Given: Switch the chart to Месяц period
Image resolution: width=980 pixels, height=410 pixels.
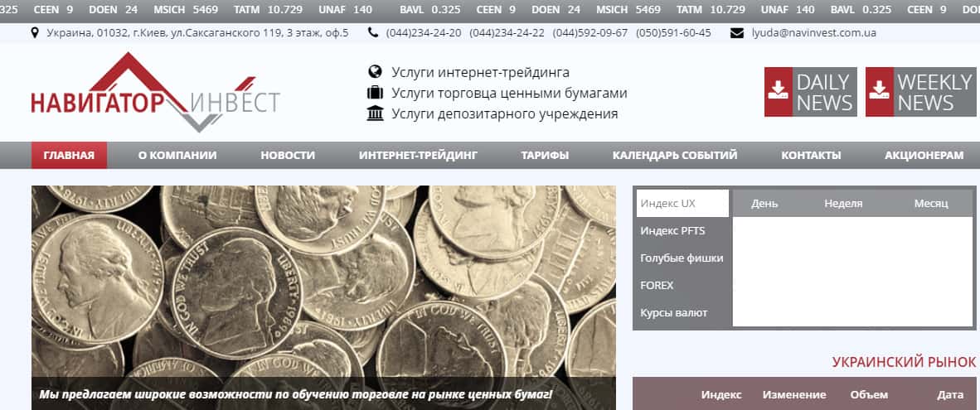Looking at the screenshot, I should tap(931, 204).
